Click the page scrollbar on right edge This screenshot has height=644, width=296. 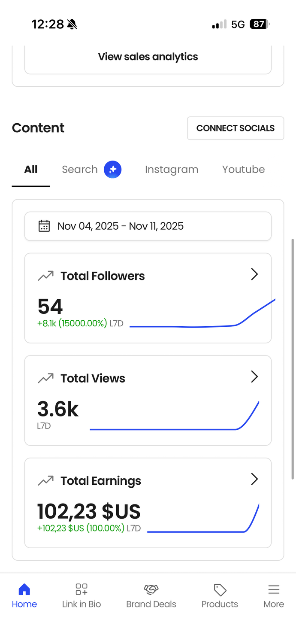tap(293, 358)
